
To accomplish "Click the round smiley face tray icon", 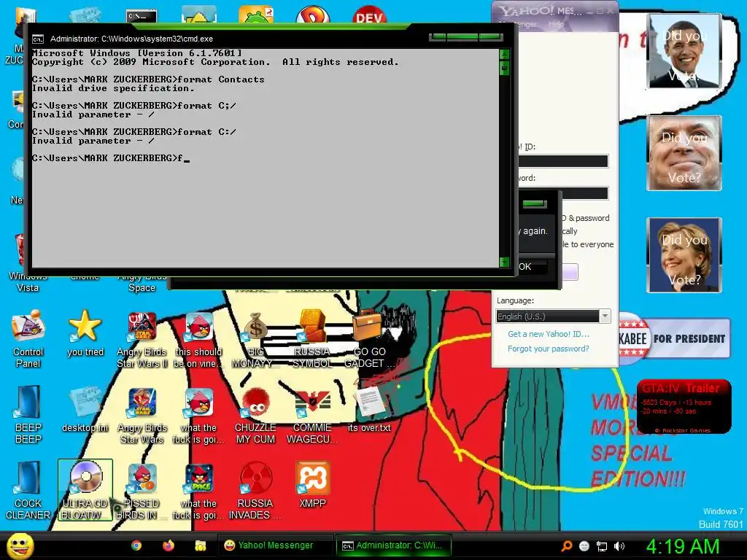I will 584,546.
